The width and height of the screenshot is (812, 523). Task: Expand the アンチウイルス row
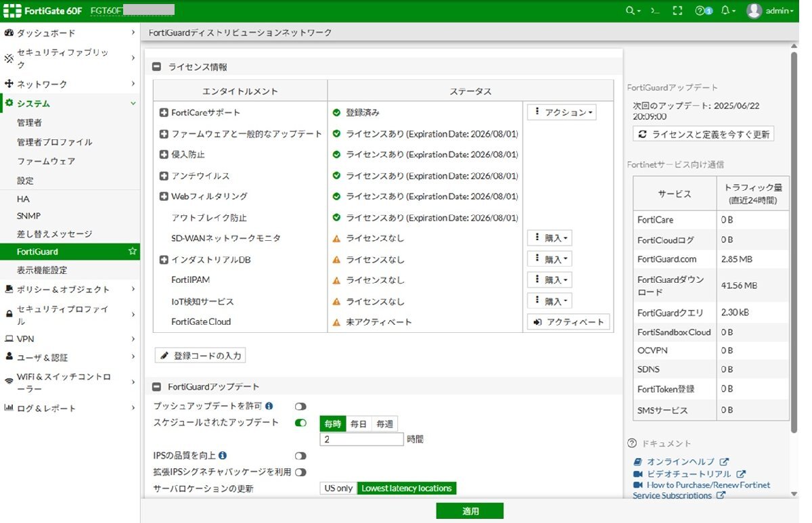point(164,176)
